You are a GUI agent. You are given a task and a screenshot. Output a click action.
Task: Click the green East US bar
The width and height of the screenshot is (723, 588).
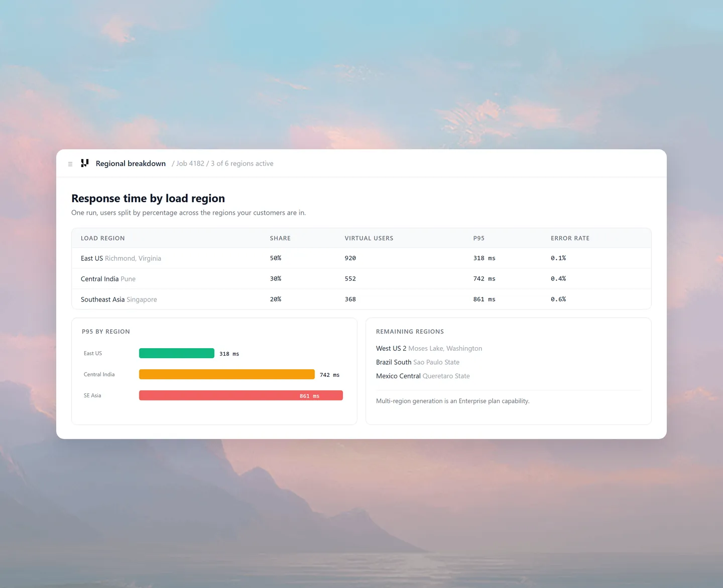(177, 353)
